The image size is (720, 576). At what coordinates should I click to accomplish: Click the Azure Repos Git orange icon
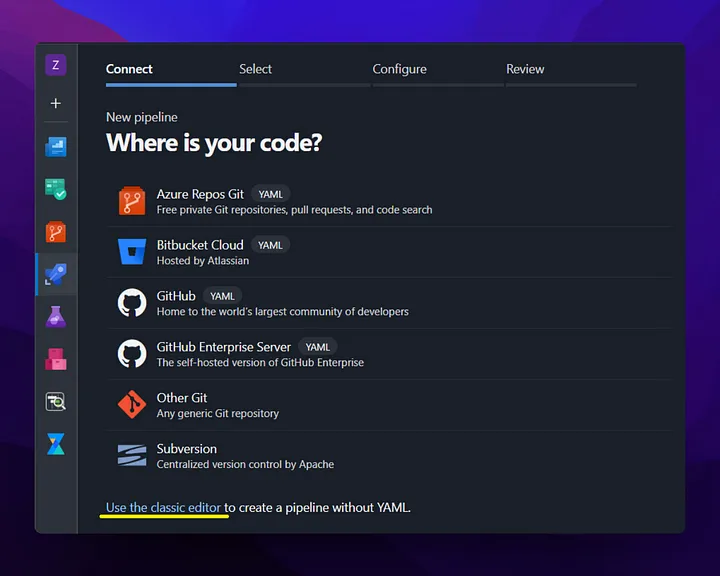click(132, 201)
